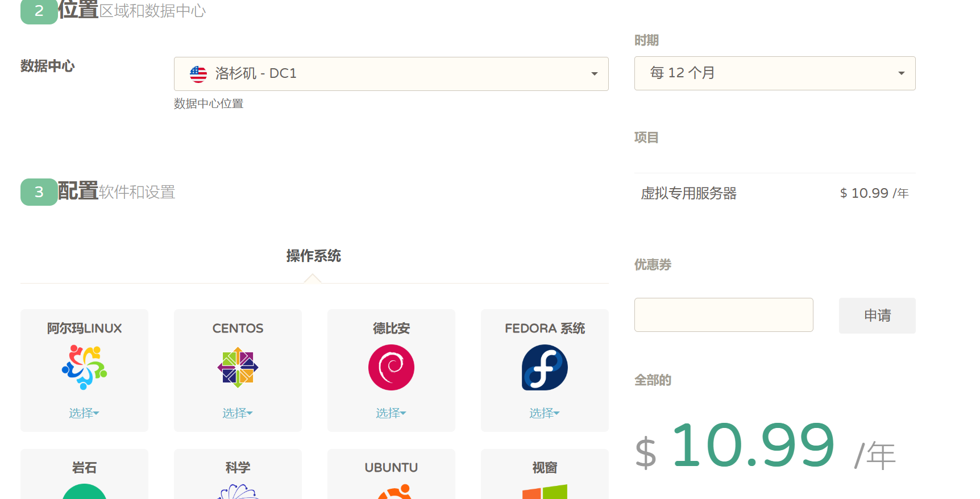Select the Scientific Linux (科学) logo
The width and height of the screenshot is (980, 499).
click(x=238, y=492)
